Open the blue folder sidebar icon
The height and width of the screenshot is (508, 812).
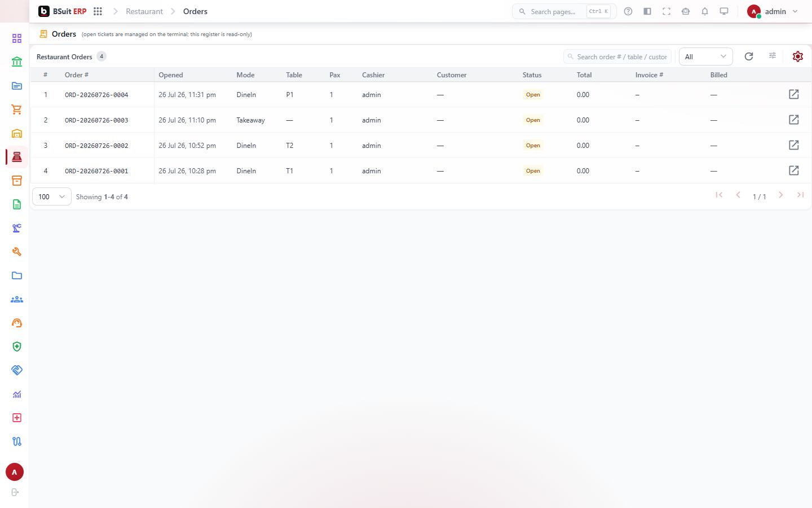[x=17, y=275]
